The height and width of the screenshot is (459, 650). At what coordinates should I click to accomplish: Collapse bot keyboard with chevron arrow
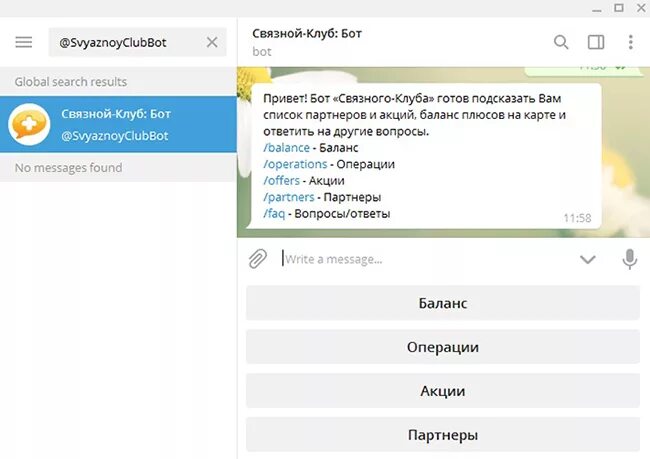click(x=587, y=260)
